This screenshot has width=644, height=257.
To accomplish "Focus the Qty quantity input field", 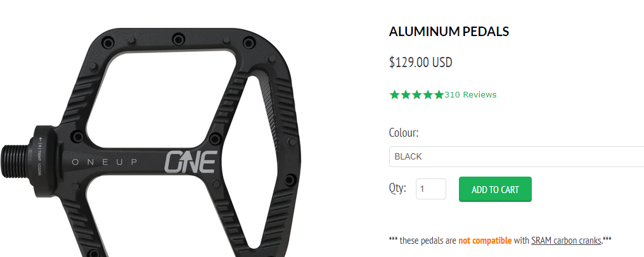I will pyautogui.click(x=431, y=189).
